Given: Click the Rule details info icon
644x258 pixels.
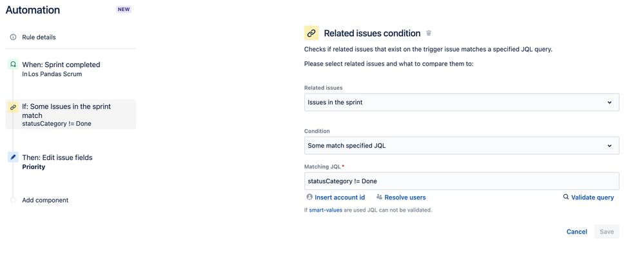Looking at the screenshot, I should [x=13, y=37].
